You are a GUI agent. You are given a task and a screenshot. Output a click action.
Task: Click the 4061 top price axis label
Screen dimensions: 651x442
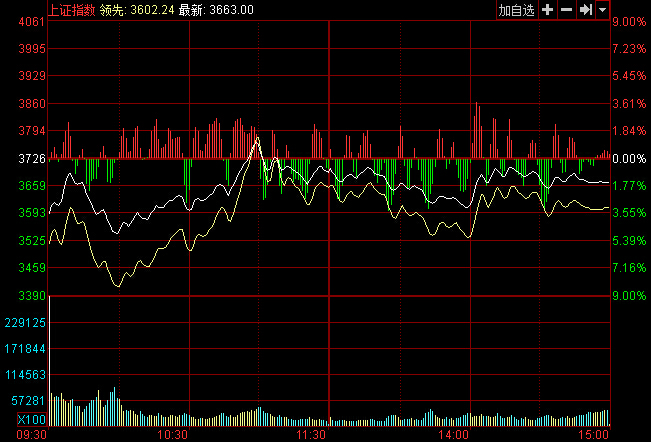(x=33, y=21)
